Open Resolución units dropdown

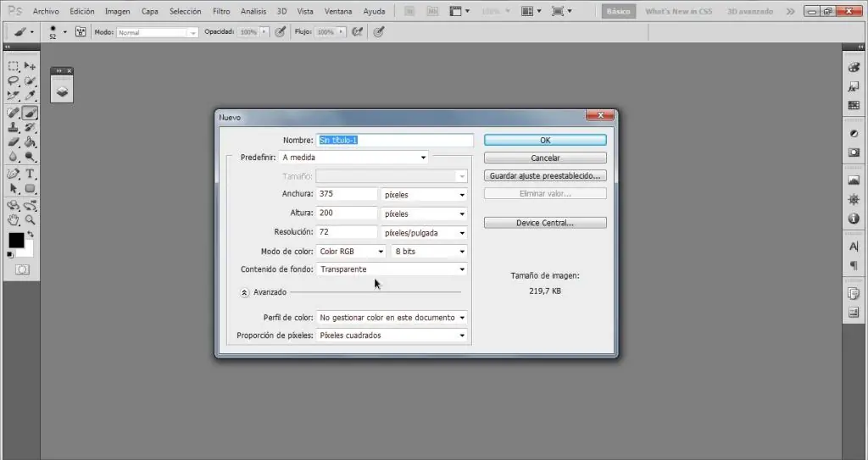[x=424, y=233]
